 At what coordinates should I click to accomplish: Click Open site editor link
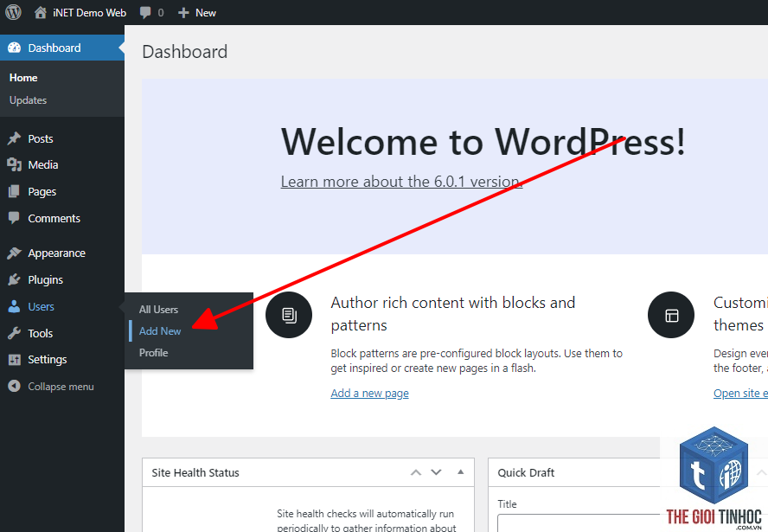(x=740, y=394)
